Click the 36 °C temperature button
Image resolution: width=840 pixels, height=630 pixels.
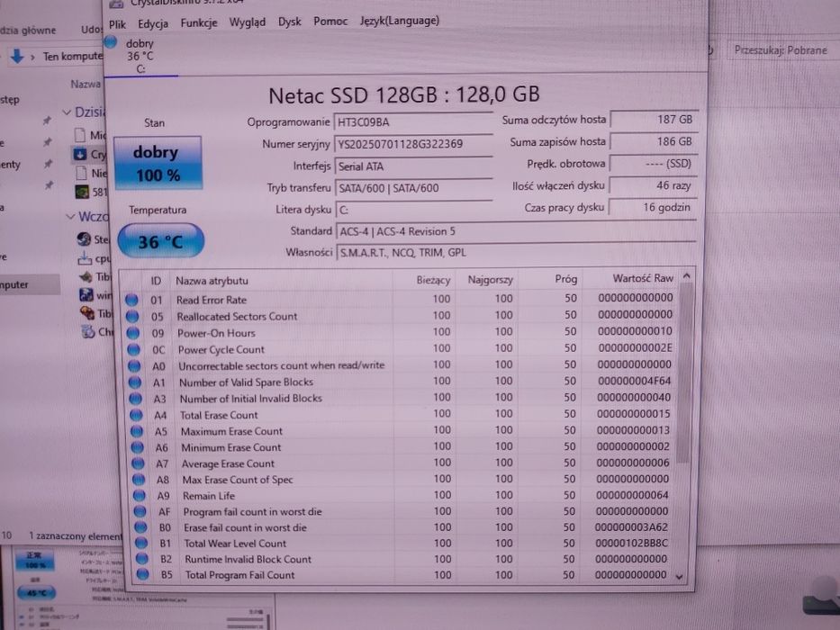point(161,241)
